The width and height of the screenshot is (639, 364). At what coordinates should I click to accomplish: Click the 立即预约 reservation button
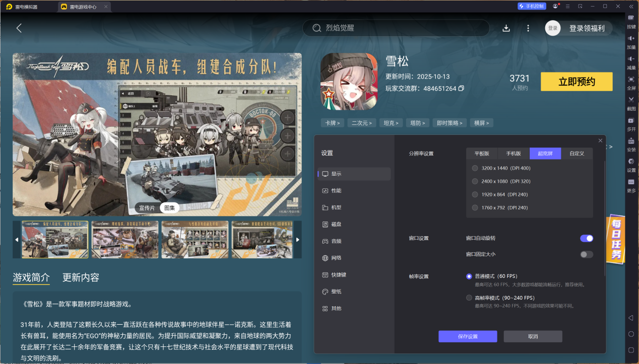576,82
